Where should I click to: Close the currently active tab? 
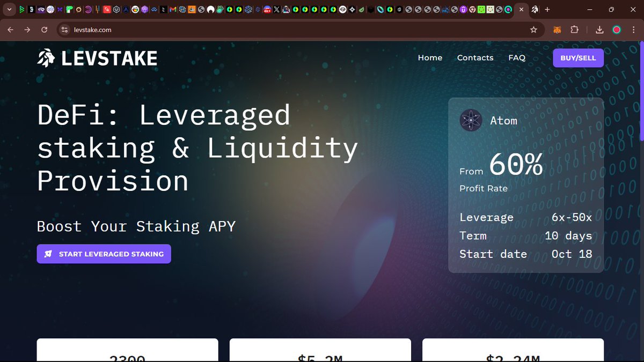(521, 10)
